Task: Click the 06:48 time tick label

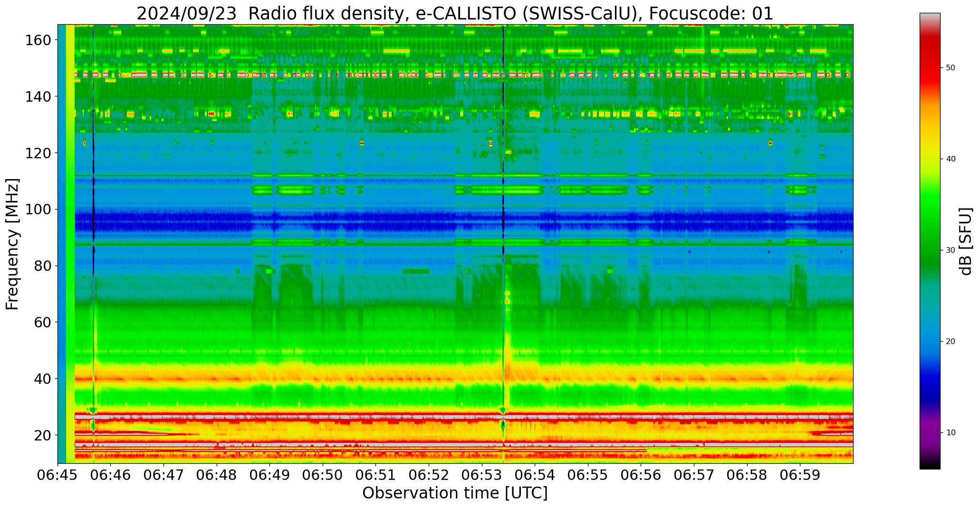Action: (217, 475)
